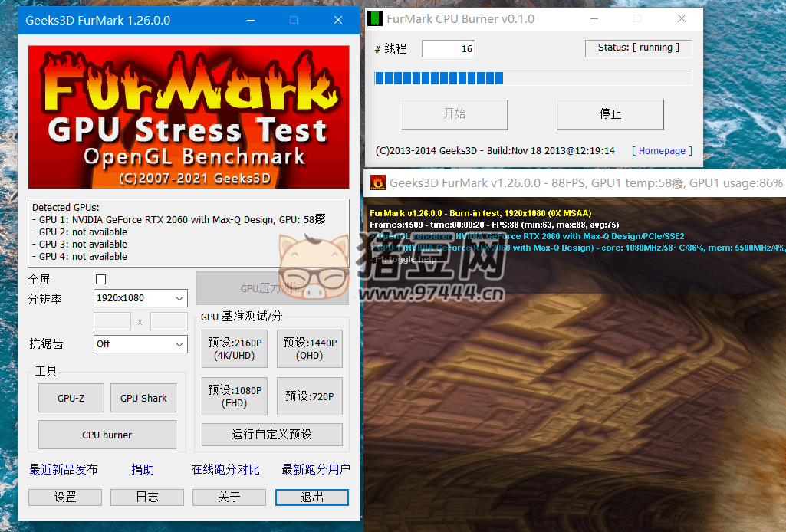
Task: Open the GPU Shark tool
Action: pos(143,398)
